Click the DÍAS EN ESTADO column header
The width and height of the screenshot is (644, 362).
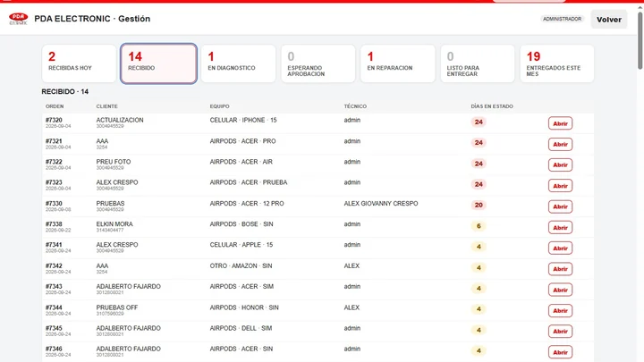coord(492,106)
